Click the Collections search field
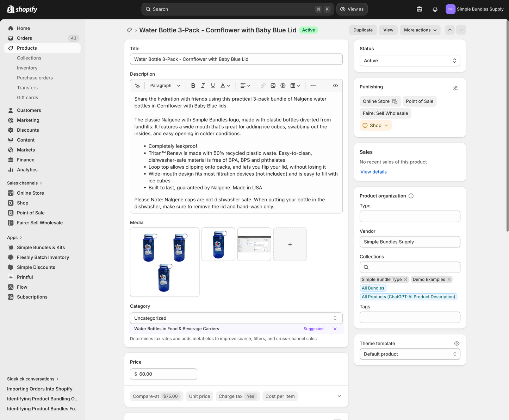This screenshot has height=420, width=509. click(410, 267)
